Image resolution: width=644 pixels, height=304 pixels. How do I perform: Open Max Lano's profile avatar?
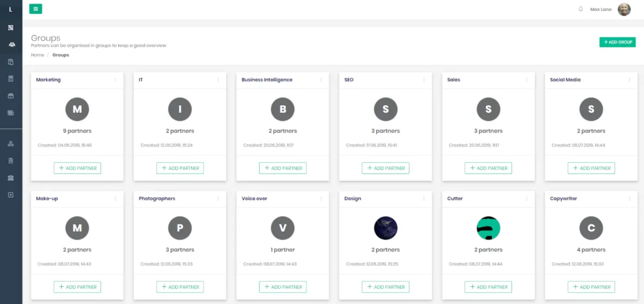click(x=624, y=9)
